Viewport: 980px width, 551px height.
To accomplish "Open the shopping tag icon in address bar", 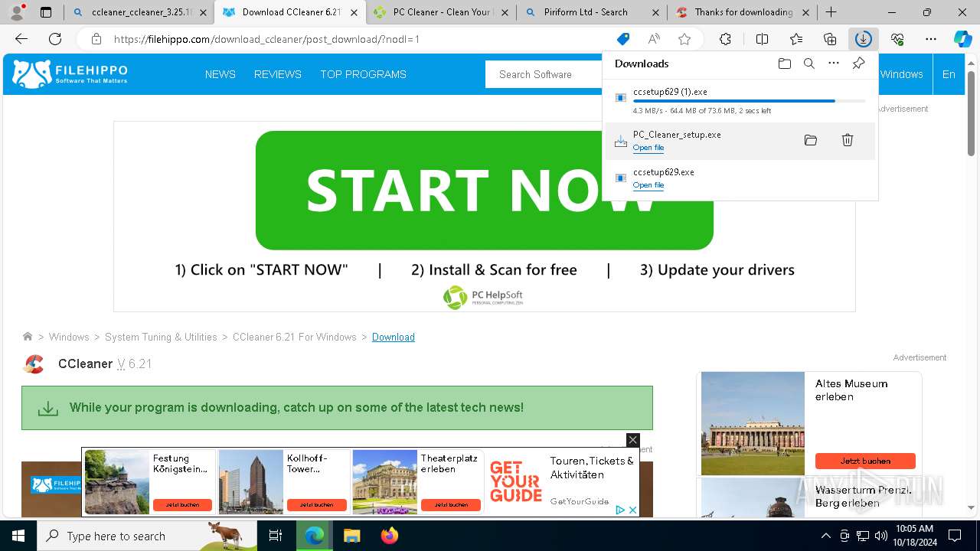I will pyautogui.click(x=623, y=39).
